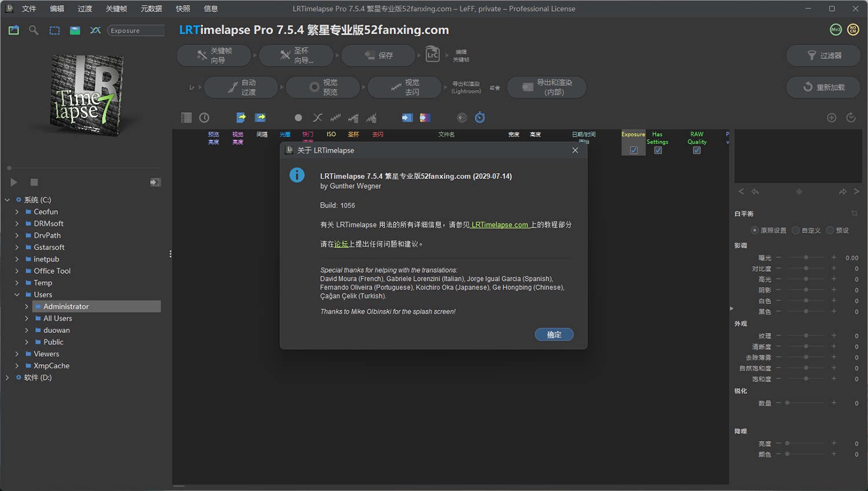Click the undo arrow under the preview
This screenshot has height=491, width=868.
pyautogui.click(x=755, y=192)
